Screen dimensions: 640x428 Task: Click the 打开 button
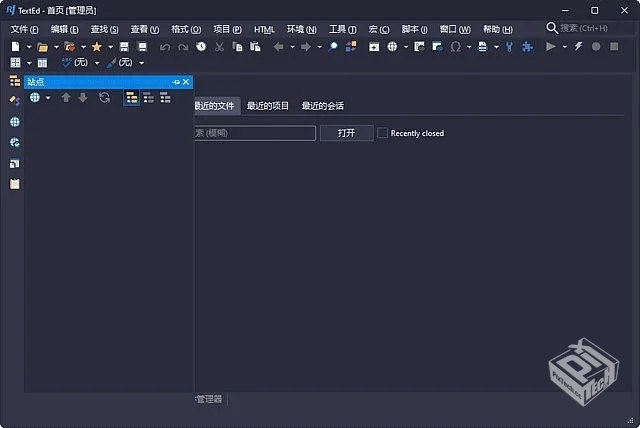point(347,133)
